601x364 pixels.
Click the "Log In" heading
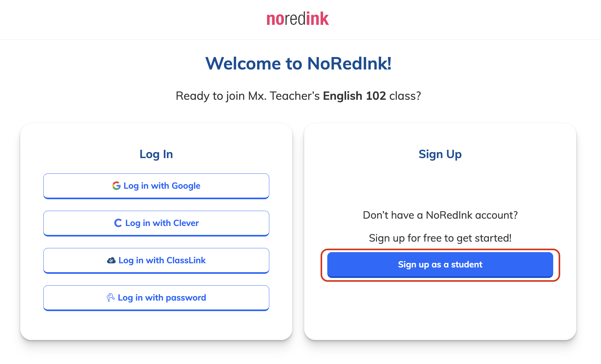tap(156, 154)
